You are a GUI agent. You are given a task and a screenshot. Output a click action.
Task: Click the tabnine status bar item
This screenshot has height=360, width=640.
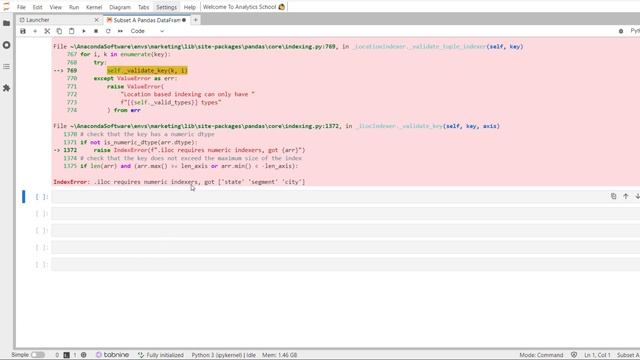[x=112, y=355]
